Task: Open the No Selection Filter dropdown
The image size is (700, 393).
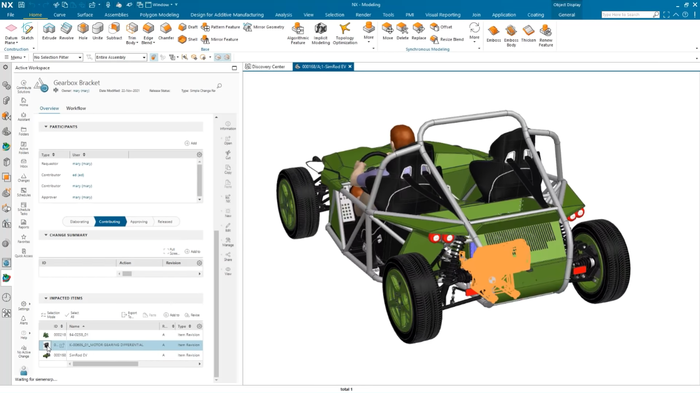Action: (x=58, y=57)
